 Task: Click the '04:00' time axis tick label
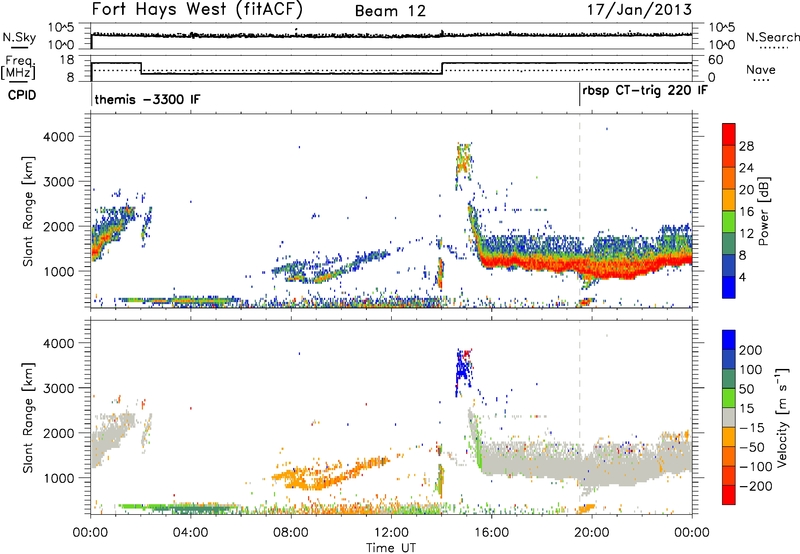coord(191,533)
